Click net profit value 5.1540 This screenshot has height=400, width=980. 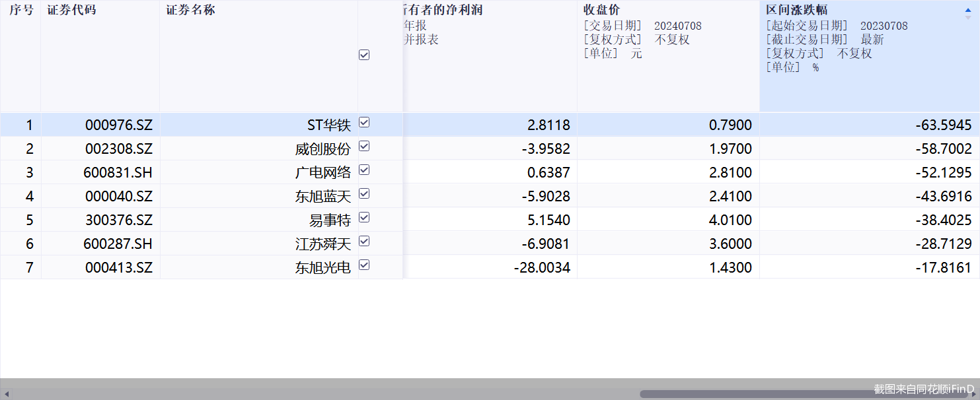(548, 220)
